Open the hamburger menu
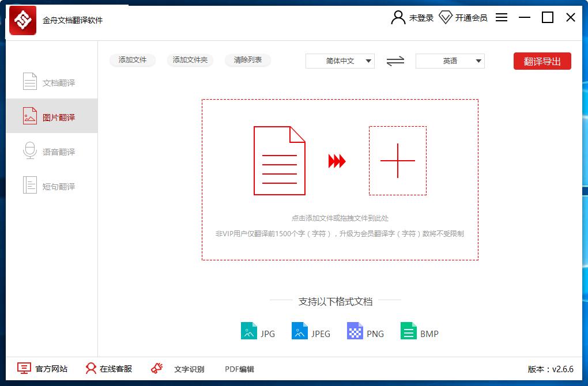Screen dimensions: 588x386 pyautogui.click(x=502, y=18)
